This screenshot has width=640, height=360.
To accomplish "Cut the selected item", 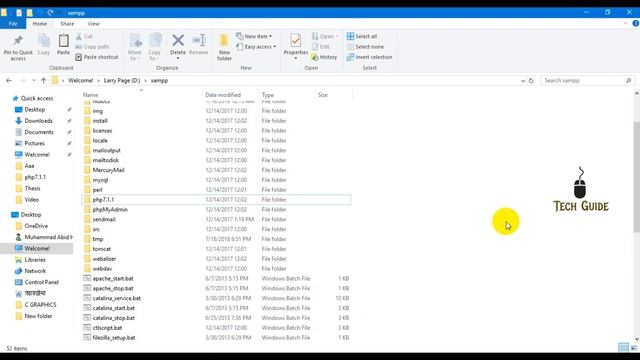I will point(84,36).
